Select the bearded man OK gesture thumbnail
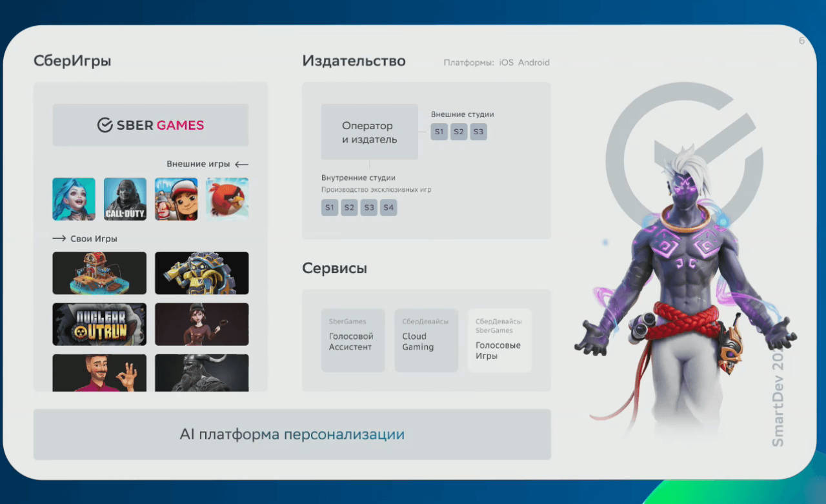Image resolution: width=826 pixels, height=504 pixels. [x=99, y=372]
